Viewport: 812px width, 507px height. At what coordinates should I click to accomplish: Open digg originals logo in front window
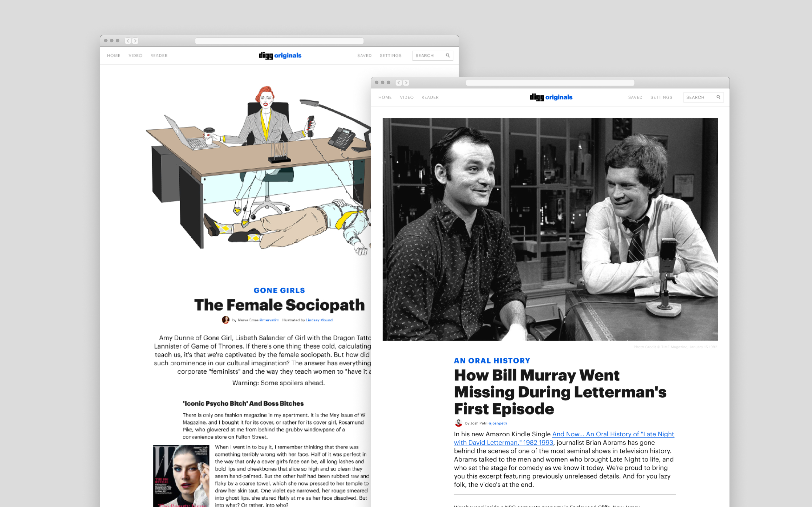tap(551, 97)
